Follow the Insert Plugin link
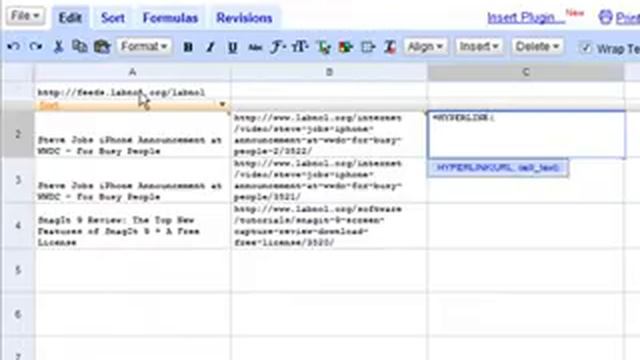 pyautogui.click(x=526, y=18)
